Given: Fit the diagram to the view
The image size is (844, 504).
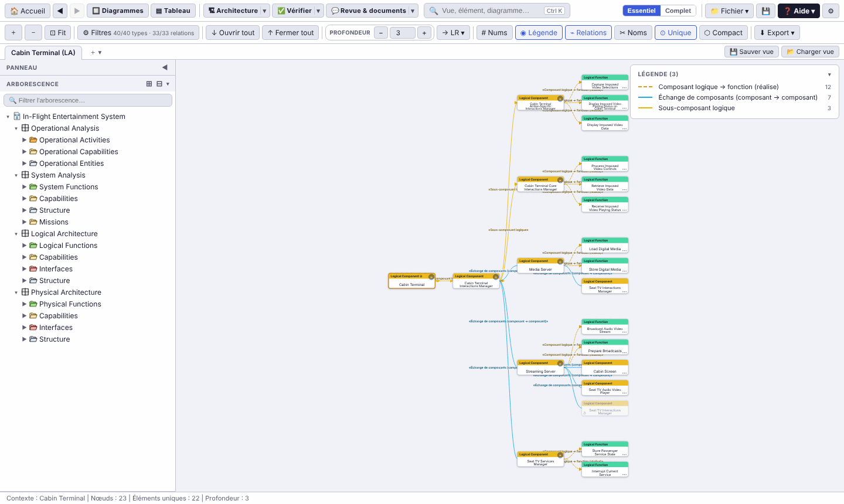Looking at the screenshot, I should pos(57,33).
